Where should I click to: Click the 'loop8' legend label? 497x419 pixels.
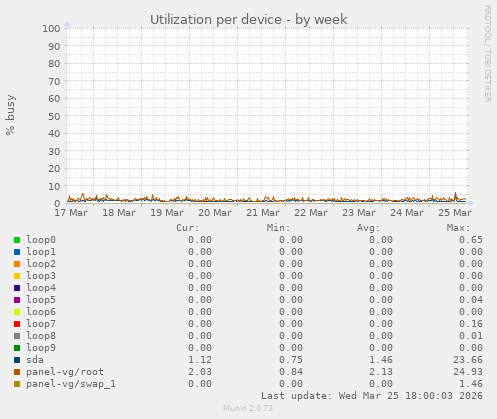pos(41,336)
